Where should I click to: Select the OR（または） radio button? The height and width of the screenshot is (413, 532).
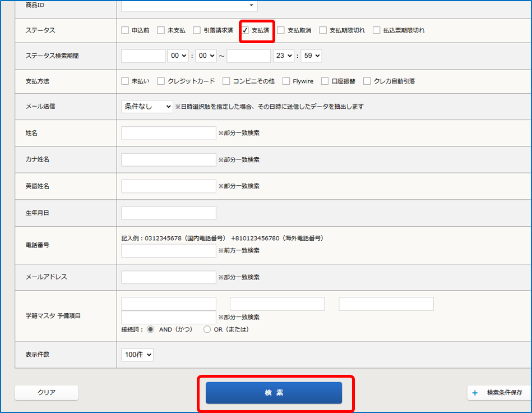207,329
